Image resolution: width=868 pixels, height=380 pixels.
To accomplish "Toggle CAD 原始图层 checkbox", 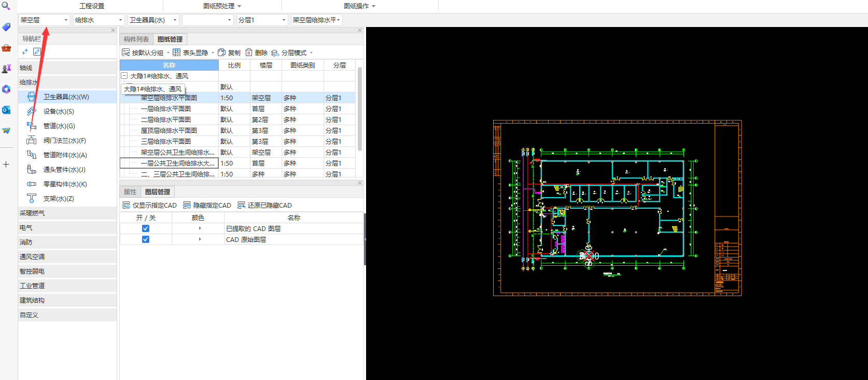I will (146, 239).
